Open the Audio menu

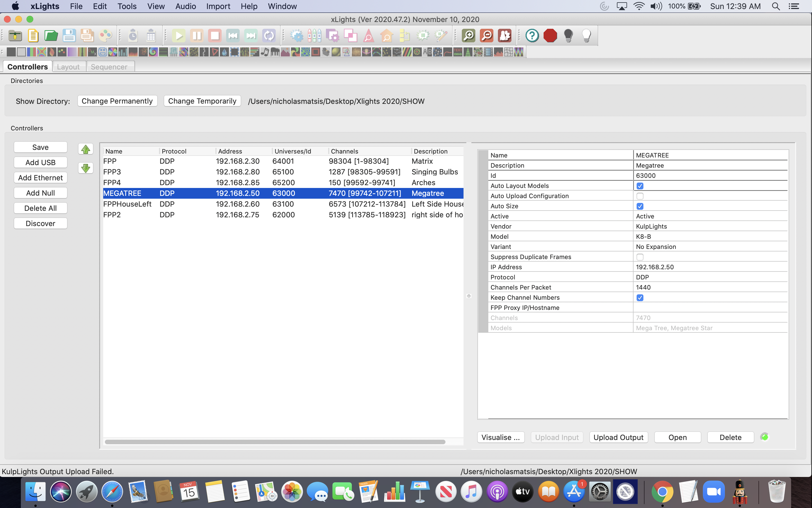186,6
